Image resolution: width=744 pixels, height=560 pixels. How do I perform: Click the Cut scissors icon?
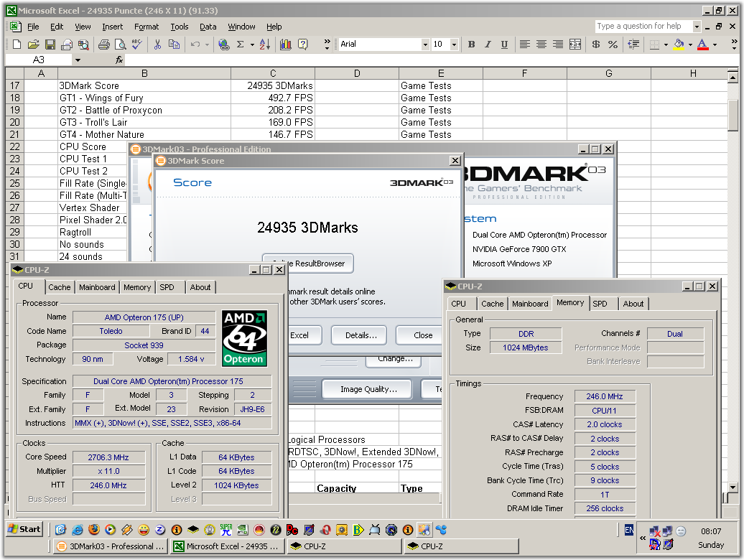(x=157, y=45)
